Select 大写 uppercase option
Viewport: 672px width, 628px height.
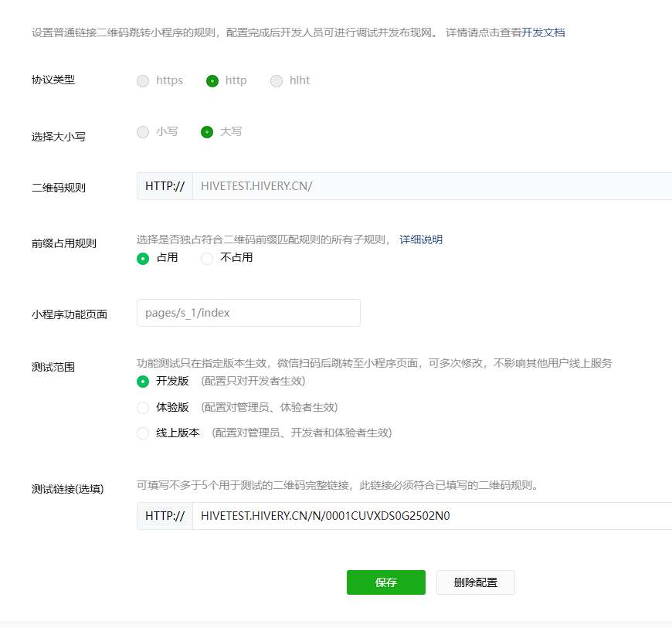point(207,131)
